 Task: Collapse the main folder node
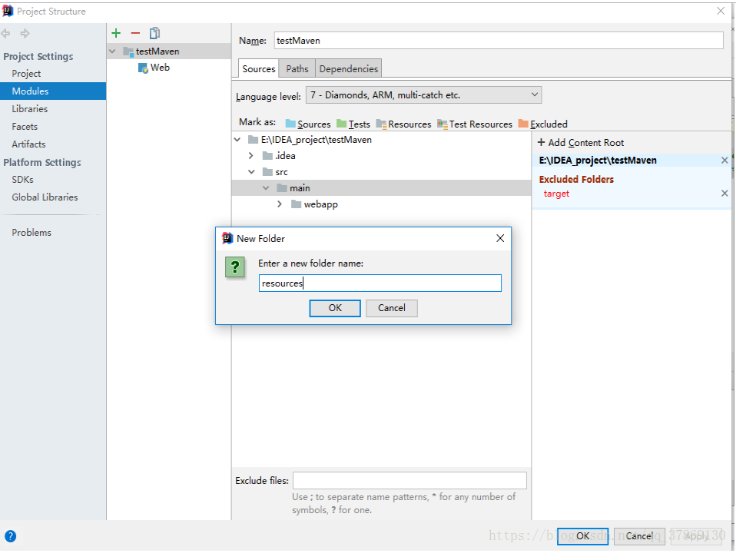(266, 187)
